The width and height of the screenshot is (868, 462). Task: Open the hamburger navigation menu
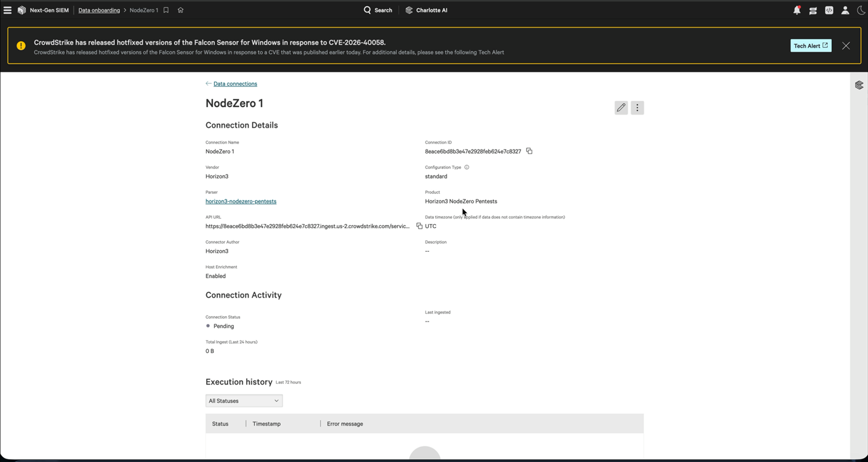click(8, 10)
